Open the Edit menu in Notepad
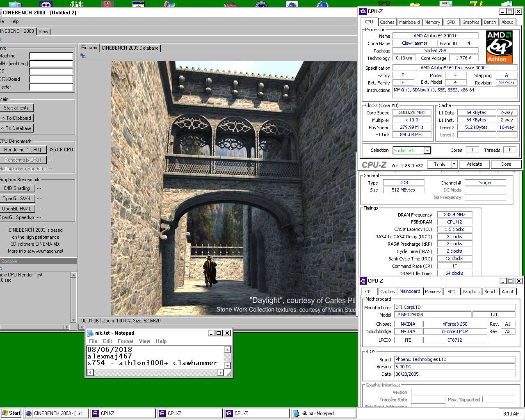This screenshot has height=420, width=525. (107, 341)
